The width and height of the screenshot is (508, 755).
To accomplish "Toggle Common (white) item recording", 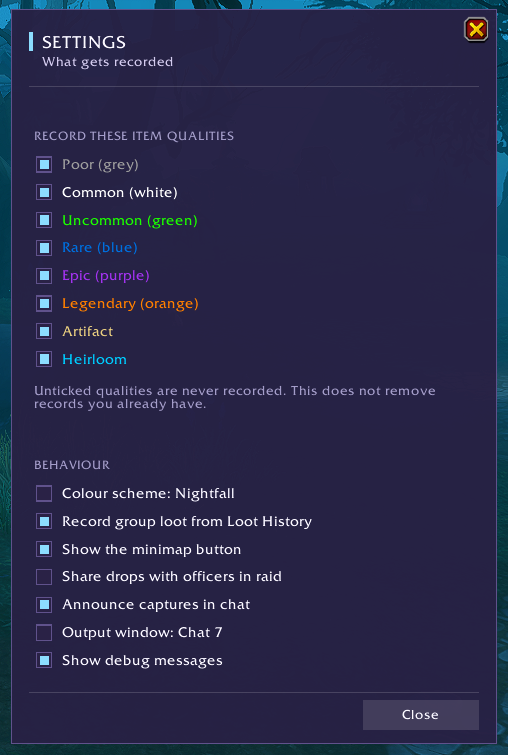I will coord(44,193).
